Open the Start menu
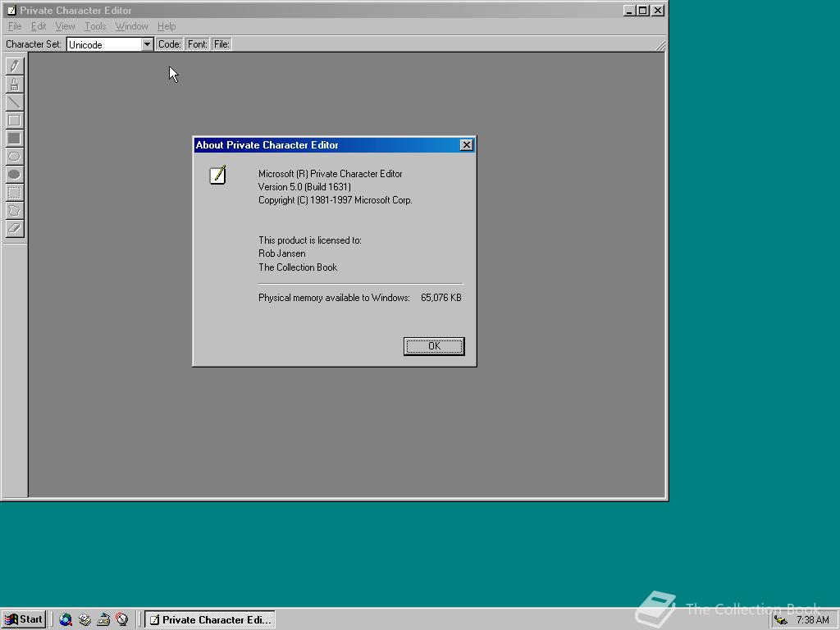The image size is (840, 630). (24, 619)
